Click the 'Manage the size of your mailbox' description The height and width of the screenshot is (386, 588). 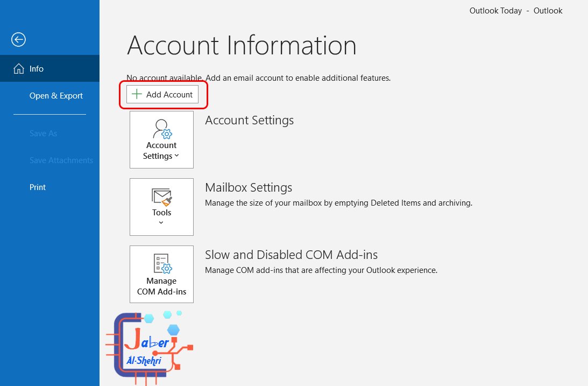pos(338,203)
